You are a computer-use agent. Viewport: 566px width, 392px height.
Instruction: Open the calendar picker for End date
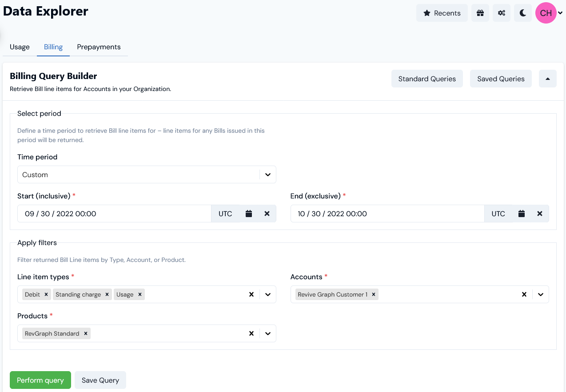[521, 214]
